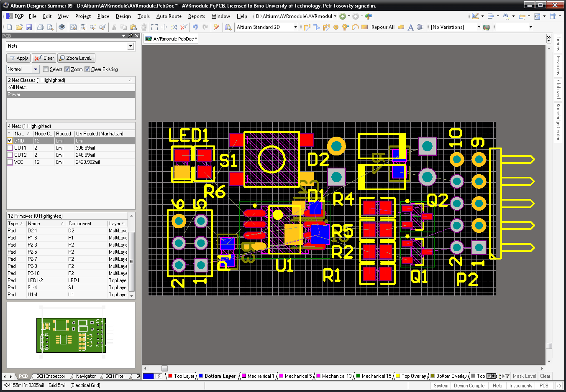Image resolution: width=566 pixels, height=392 pixels.
Task: Toggle the Clear Existing checkbox
Action: click(87, 69)
